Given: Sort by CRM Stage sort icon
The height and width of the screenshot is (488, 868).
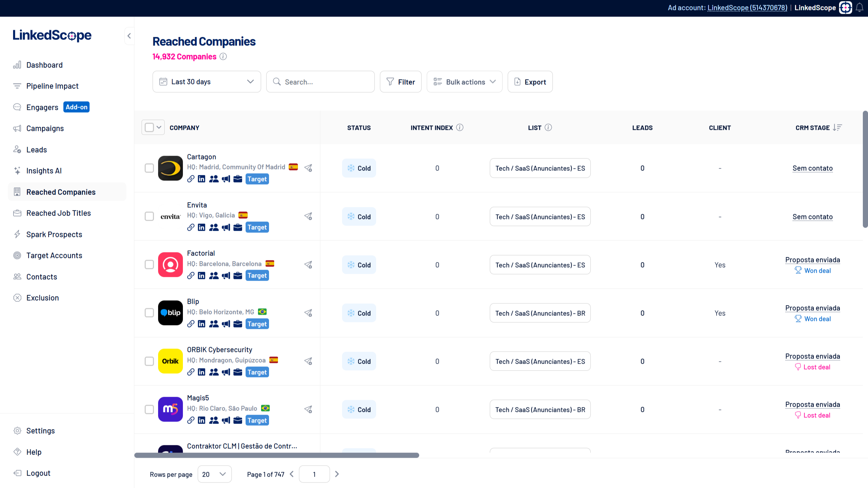Looking at the screenshot, I should tap(837, 127).
